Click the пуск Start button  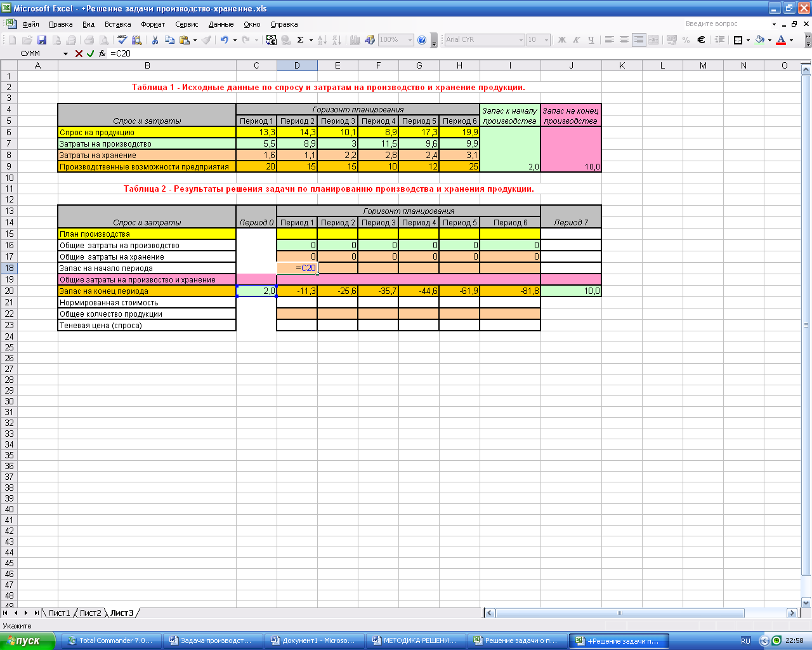point(27,641)
